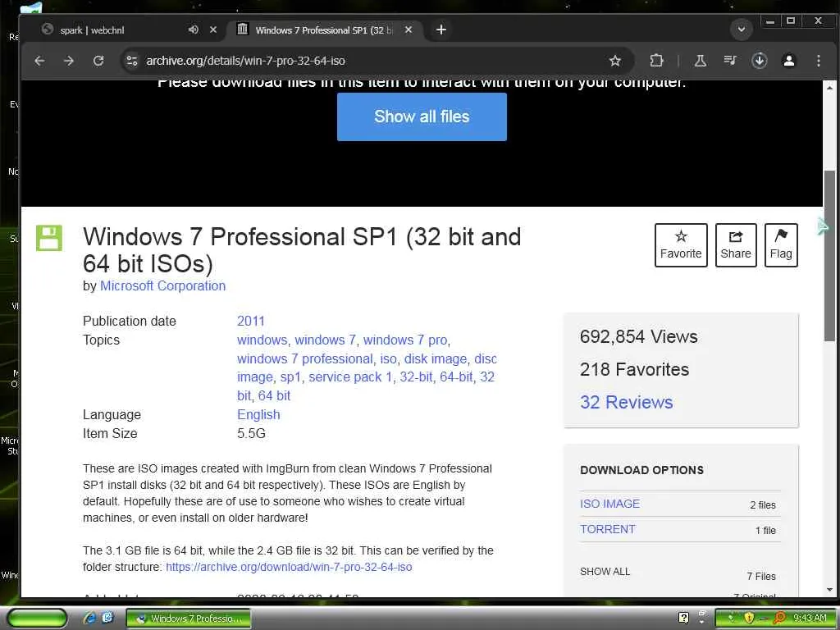Open the archive.org/download folder link
The width and height of the screenshot is (840, 630).
(289, 567)
